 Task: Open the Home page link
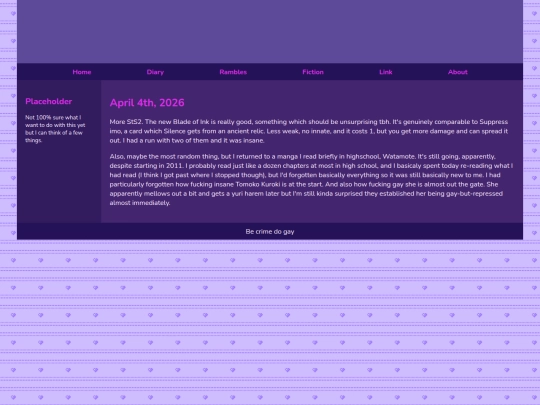pos(82,72)
